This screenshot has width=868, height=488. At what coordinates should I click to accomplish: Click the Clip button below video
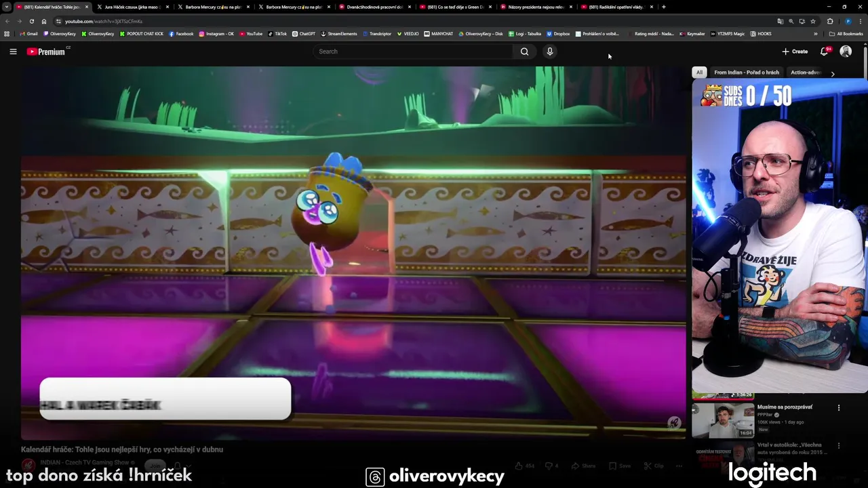click(654, 466)
